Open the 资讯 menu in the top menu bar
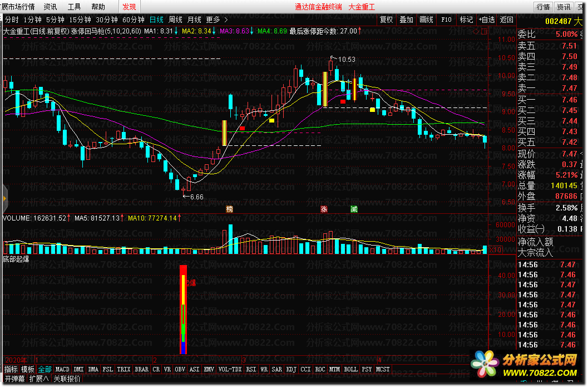The width and height of the screenshot is (588, 387). (x=50, y=7)
